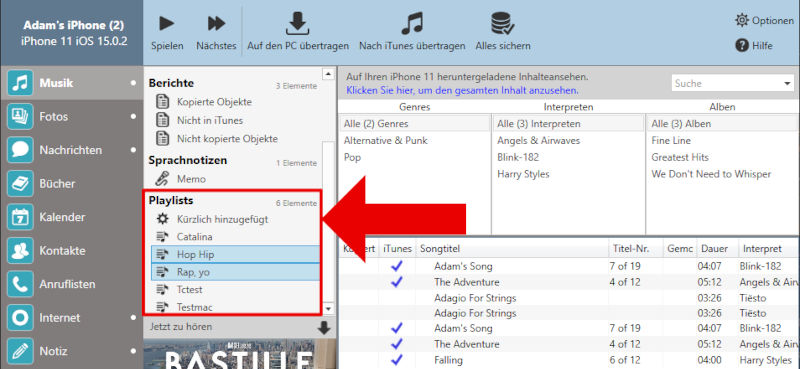The height and width of the screenshot is (369, 800).
Task: Sort by Songtitel column header
Action: 512,249
